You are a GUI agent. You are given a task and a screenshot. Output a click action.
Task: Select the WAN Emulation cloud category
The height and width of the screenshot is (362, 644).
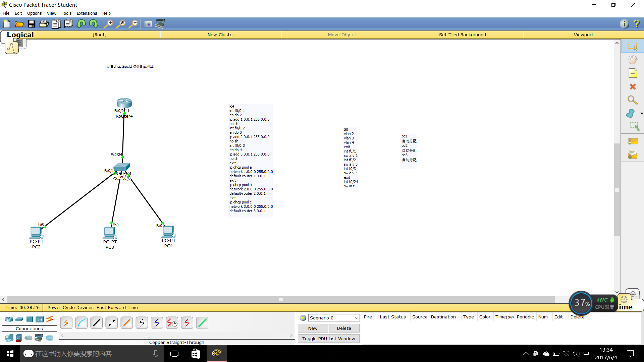(29, 338)
